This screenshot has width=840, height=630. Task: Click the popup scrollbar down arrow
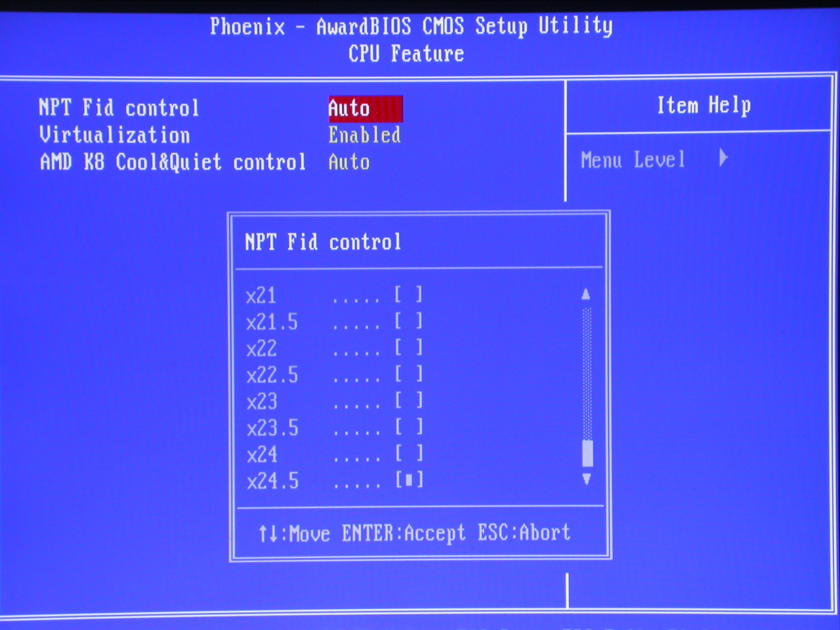pyautogui.click(x=587, y=479)
